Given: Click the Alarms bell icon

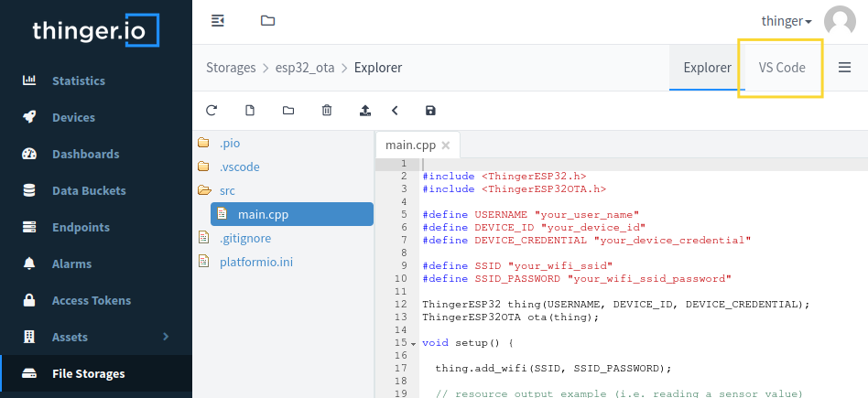Looking at the screenshot, I should (28, 264).
